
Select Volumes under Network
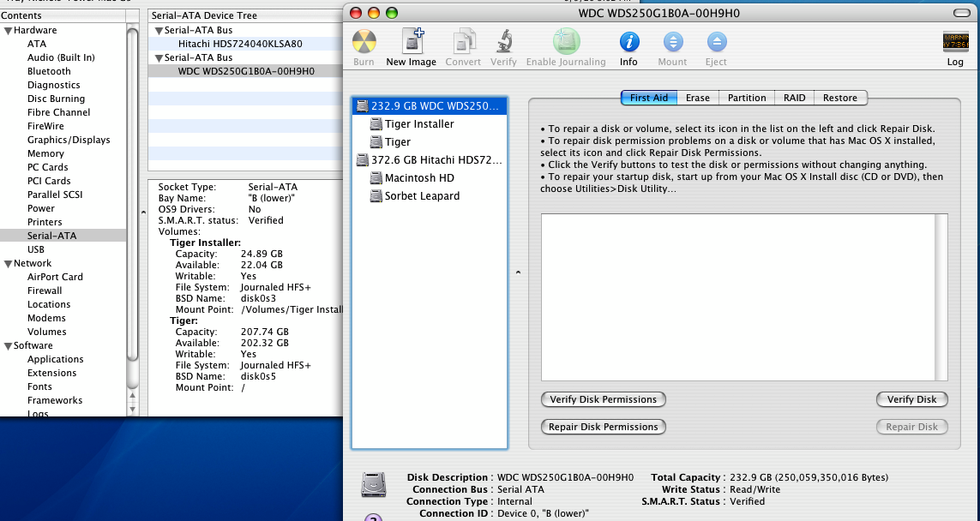click(x=47, y=332)
